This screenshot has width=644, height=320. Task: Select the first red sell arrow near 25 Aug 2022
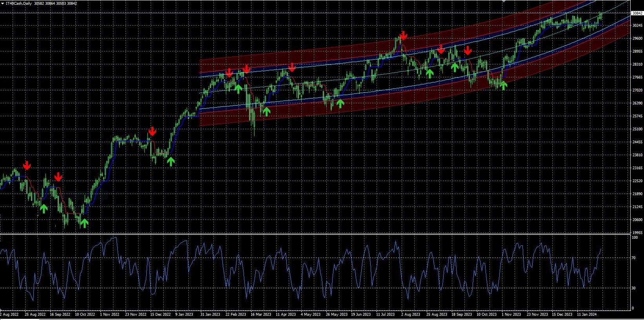click(x=27, y=165)
